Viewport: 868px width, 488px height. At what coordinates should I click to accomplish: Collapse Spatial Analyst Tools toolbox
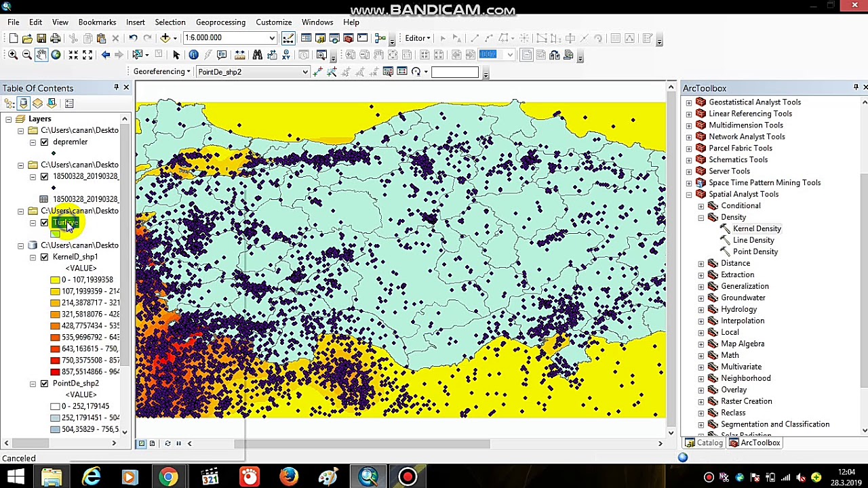click(689, 195)
